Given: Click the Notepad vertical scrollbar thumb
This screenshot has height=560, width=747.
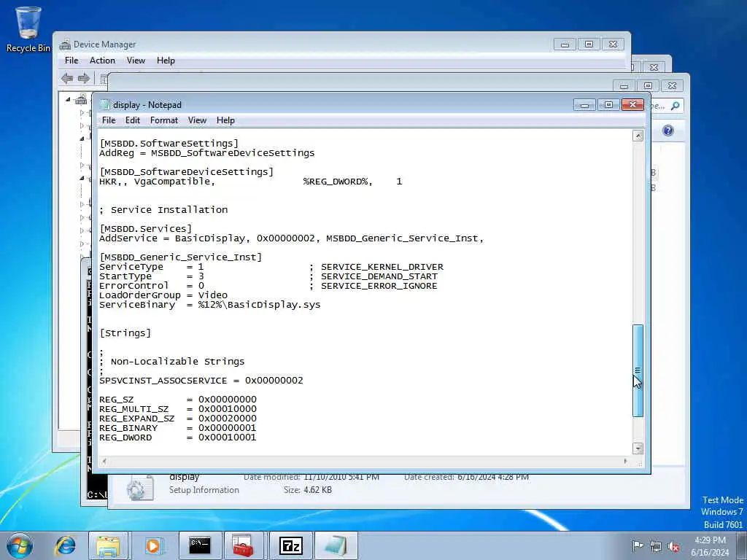Looking at the screenshot, I should click(638, 370).
